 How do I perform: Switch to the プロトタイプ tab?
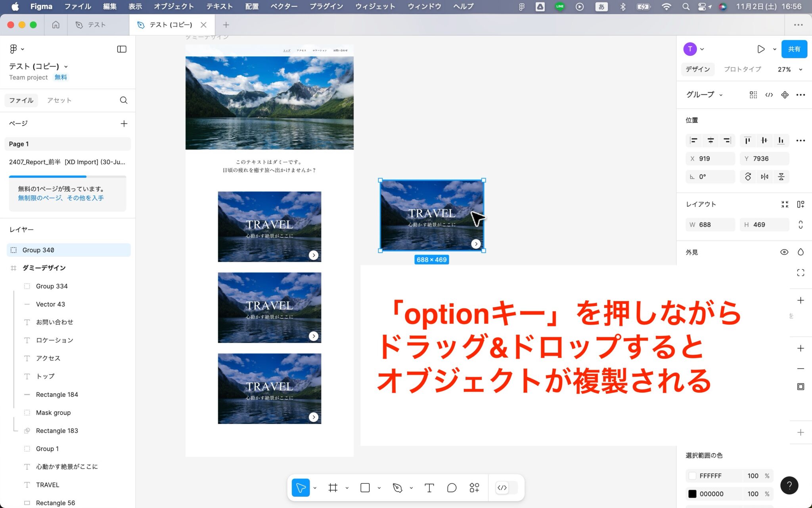[x=742, y=69]
